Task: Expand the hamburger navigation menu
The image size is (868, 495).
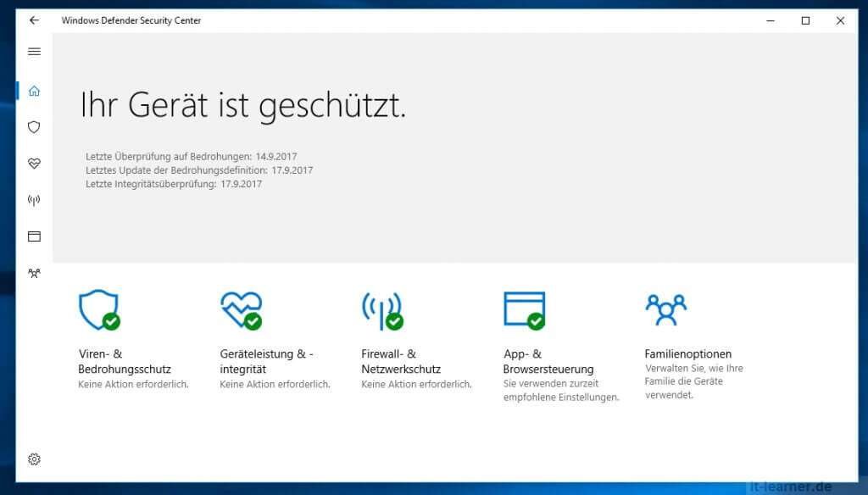Action: 34,52
